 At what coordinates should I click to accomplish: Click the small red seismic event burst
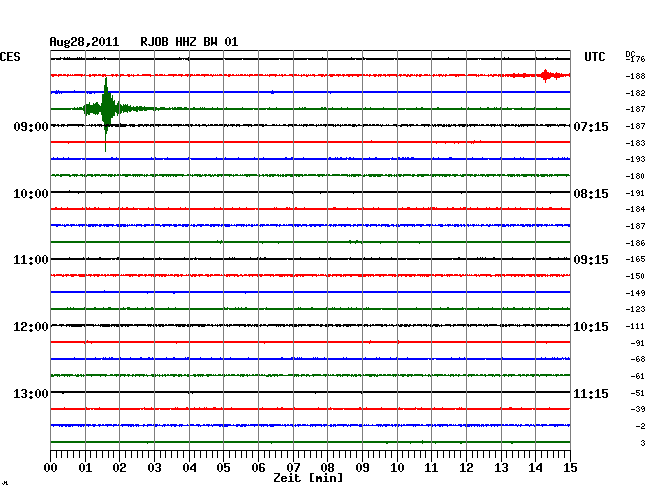pyautogui.click(x=546, y=75)
